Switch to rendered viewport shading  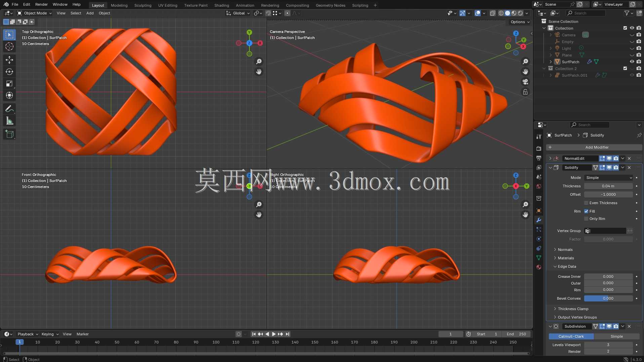tap(520, 13)
